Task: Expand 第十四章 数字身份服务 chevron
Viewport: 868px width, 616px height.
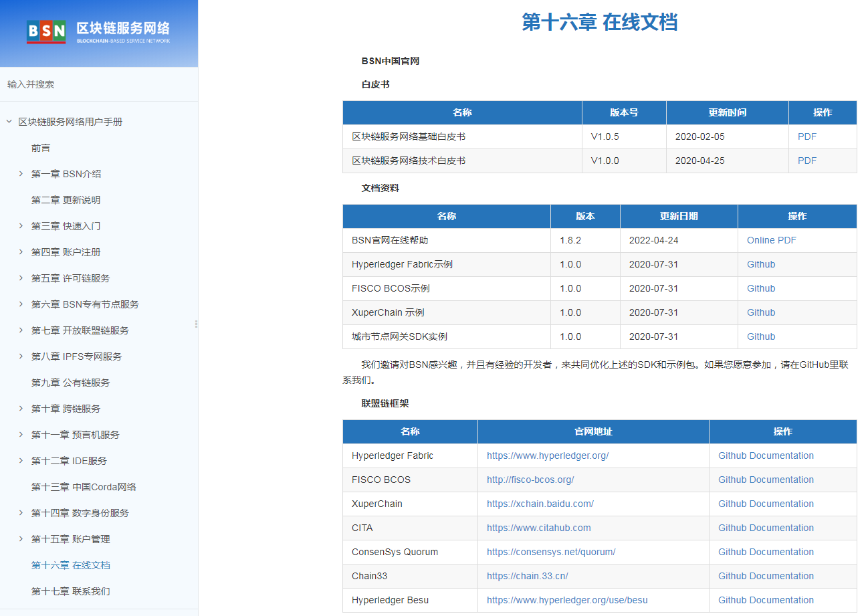Action: [21, 513]
